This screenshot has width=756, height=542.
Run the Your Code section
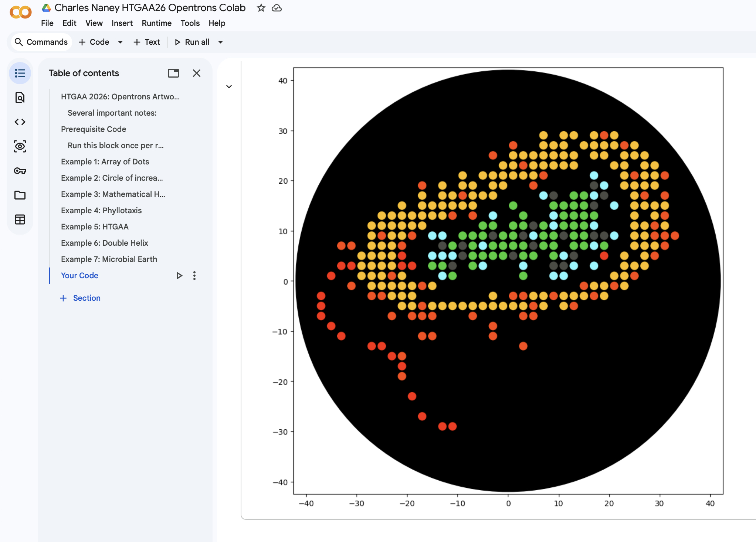click(x=179, y=276)
